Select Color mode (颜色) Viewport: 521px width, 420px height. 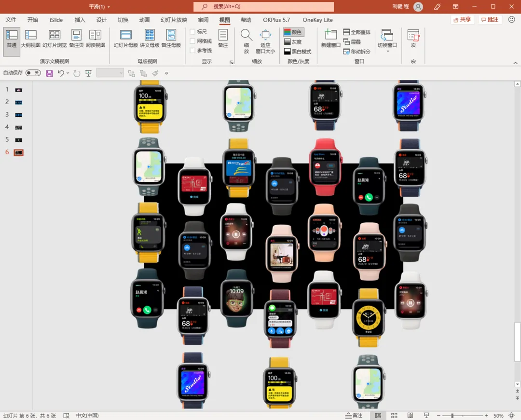pyautogui.click(x=293, y=32)
